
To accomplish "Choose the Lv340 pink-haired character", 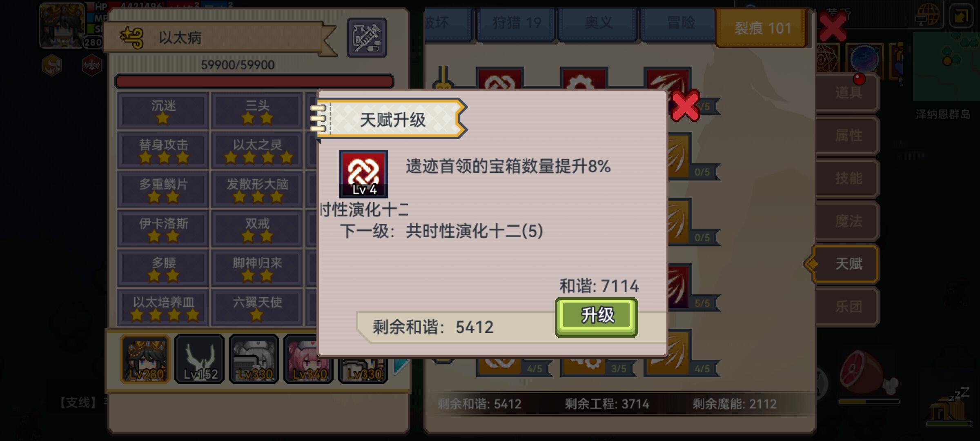I will pyautogui.click(x=308, y=359).
